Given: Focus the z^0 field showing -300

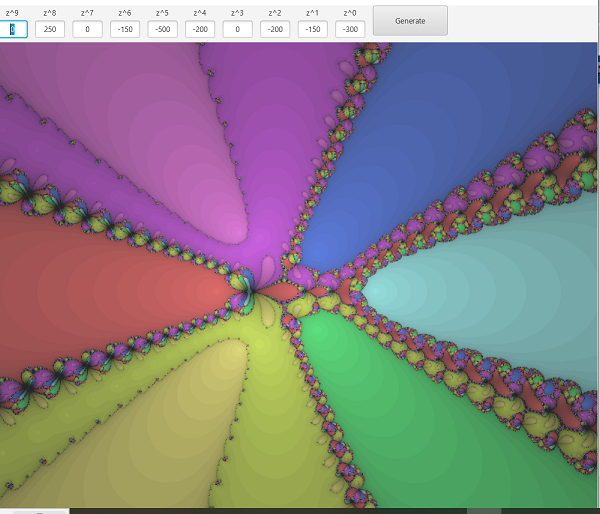Looking at the screenshot, I should point(350,29).
